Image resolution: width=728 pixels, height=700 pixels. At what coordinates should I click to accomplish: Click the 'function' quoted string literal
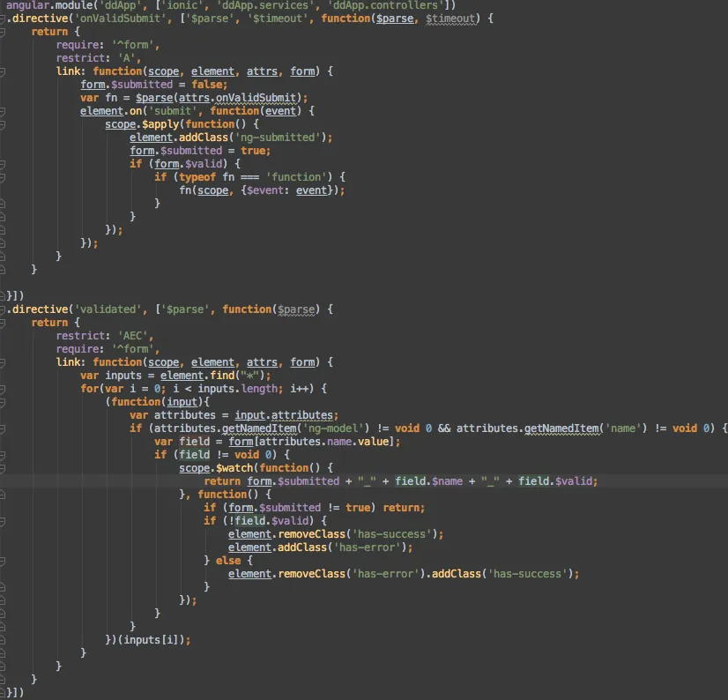tap(296, 177)
